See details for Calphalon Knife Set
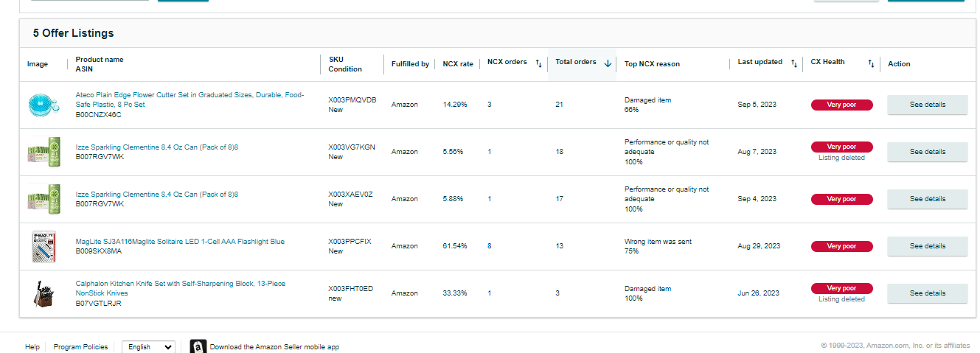The width and height of the screenshot is (980, 353). click(927, 293)
